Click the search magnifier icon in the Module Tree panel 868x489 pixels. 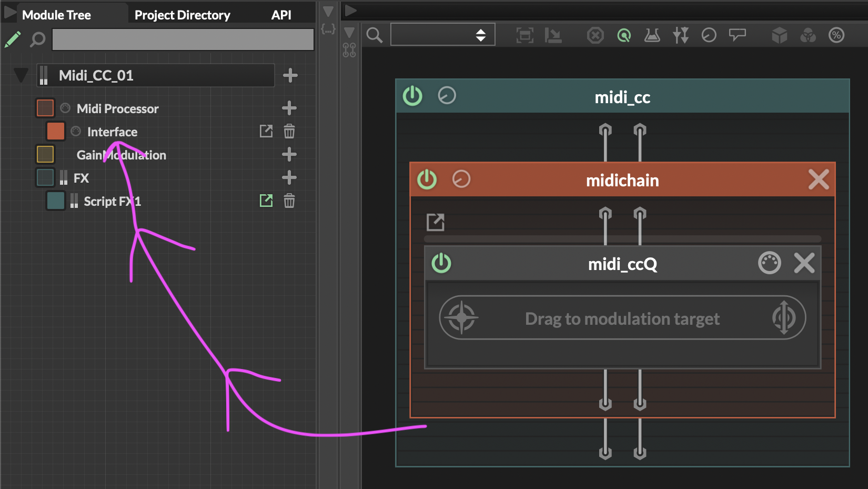point(37,39)
